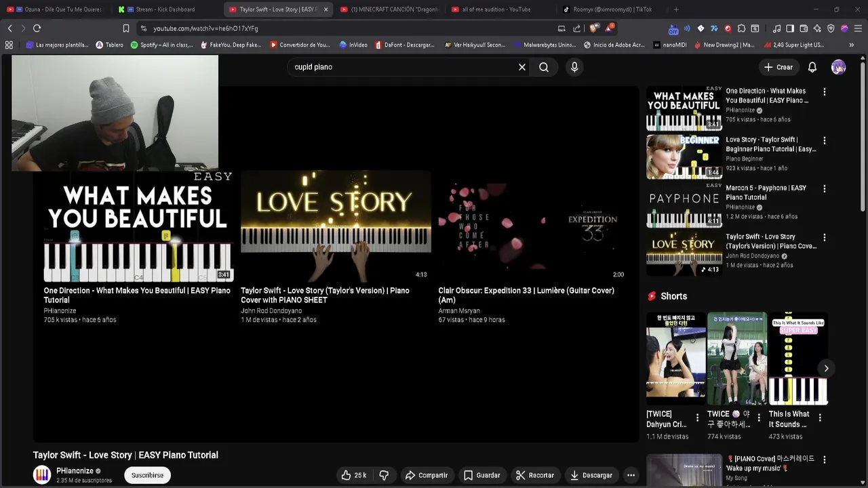Screen dimensions: 868x488
Task: Click the Recortar clip button
Action: (x=535, y=475)
